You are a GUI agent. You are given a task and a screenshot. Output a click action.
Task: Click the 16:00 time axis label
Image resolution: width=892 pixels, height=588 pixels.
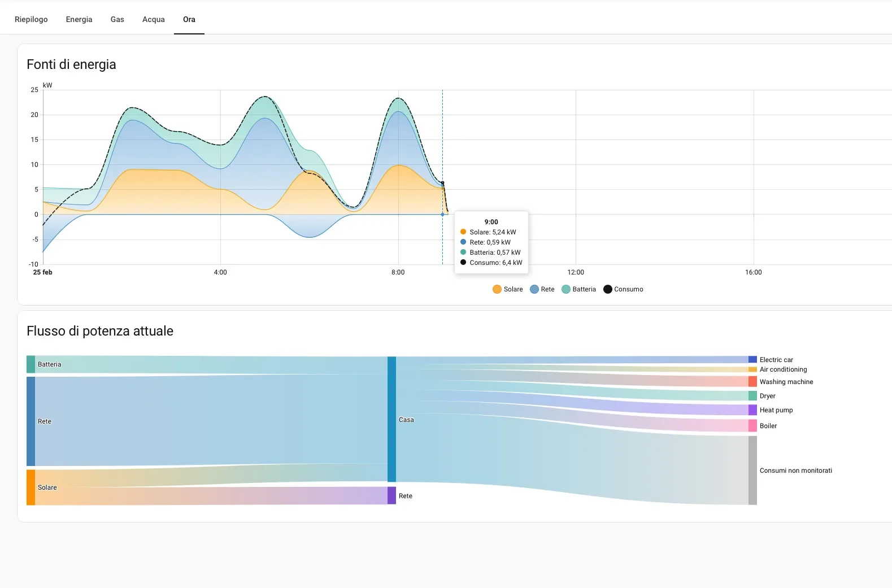click(x=754, y=272)
